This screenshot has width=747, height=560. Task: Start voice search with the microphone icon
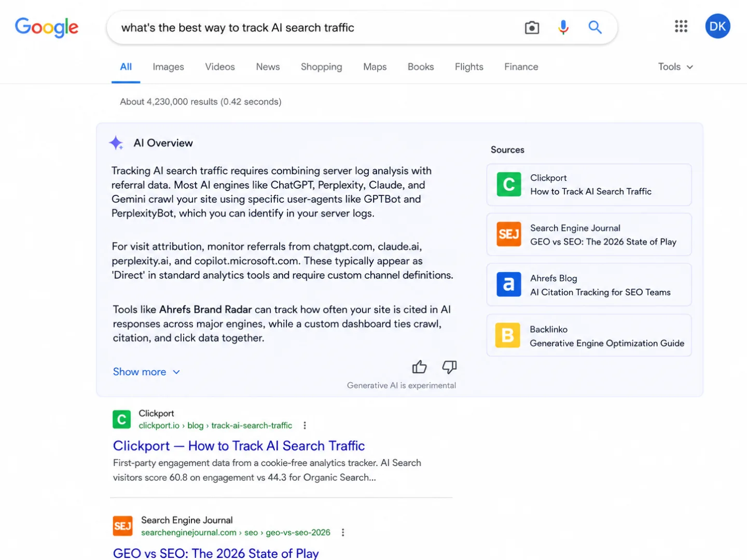click(563, 27)
